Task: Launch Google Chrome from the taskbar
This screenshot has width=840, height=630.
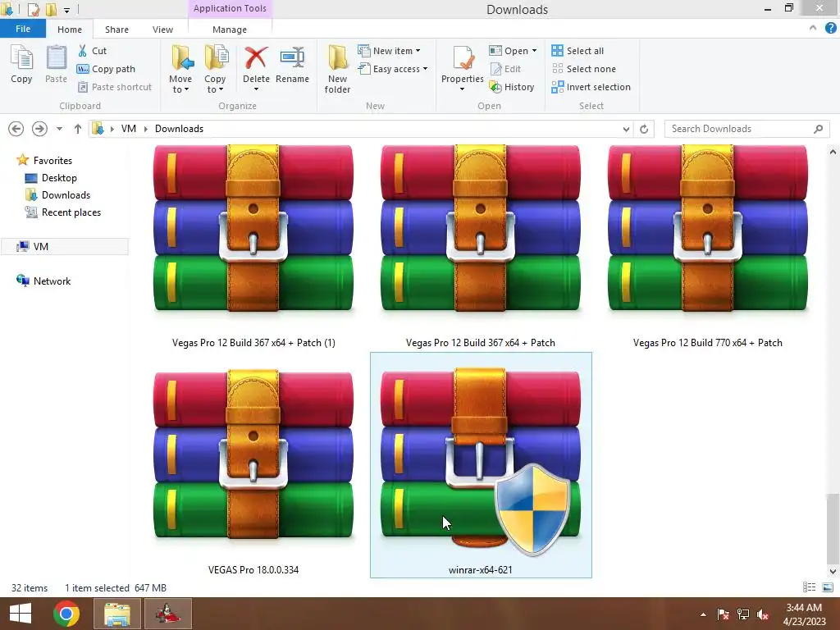Action: coord(66,614)
